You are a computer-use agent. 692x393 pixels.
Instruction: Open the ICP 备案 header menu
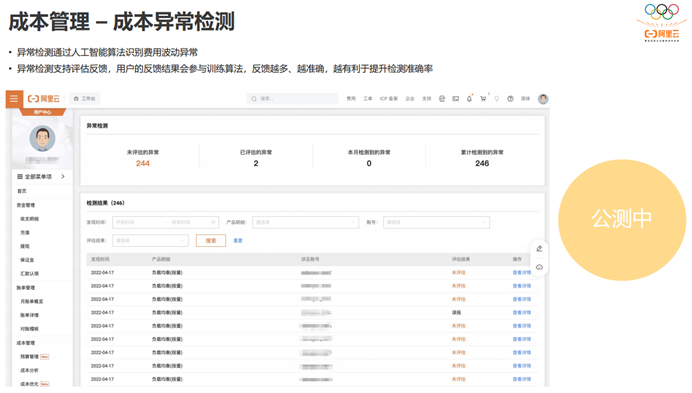(x=389, y=99)
